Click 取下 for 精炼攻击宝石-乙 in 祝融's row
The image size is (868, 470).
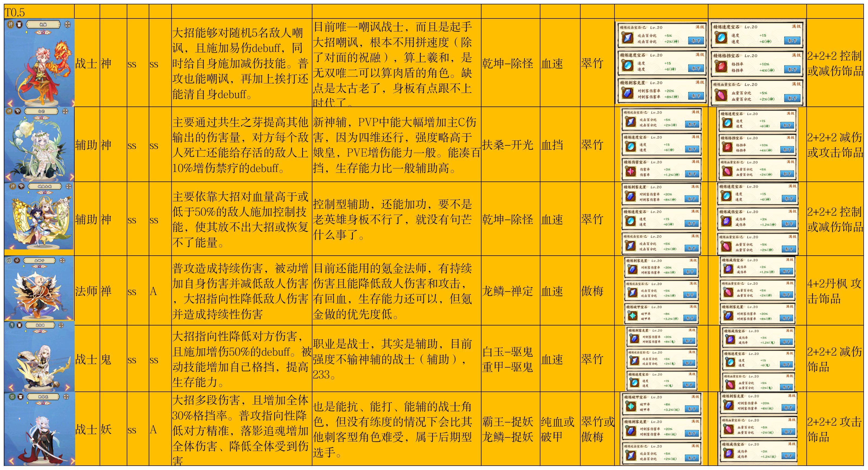(696, 41)
